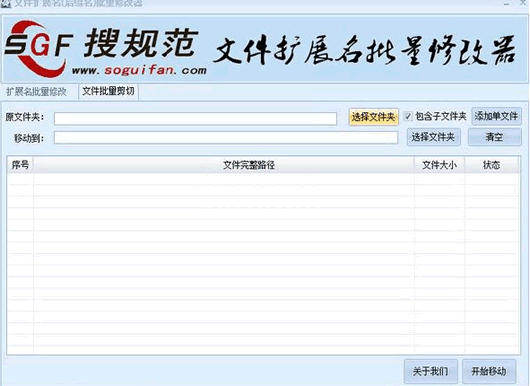Click the 原文件夹 path input field
Image resolution: width=530 pixels, height=386 pixels.
pyautogui.click(x=195, y=119)
